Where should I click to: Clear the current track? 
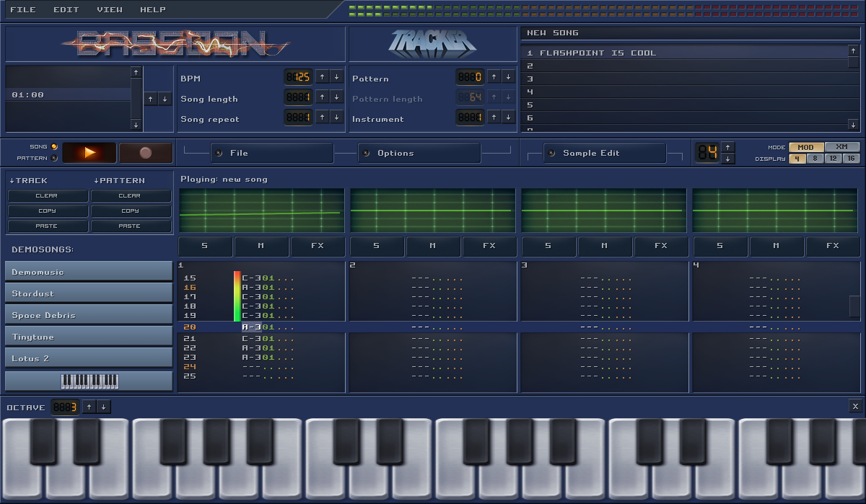pyautogui.click(x=48, y=196)
